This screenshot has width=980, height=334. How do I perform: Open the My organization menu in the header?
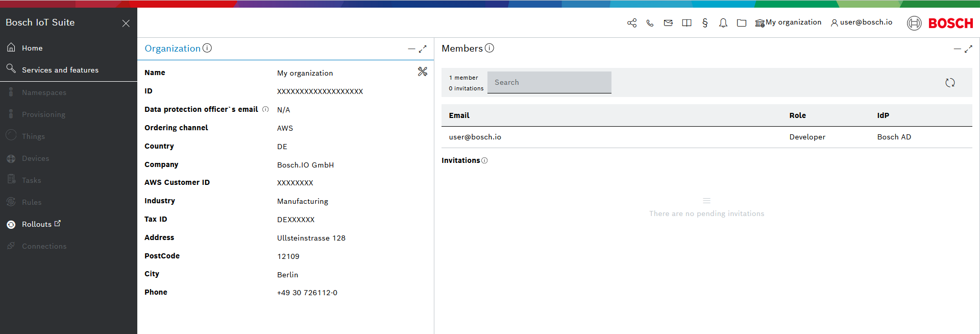pos(789,22)
